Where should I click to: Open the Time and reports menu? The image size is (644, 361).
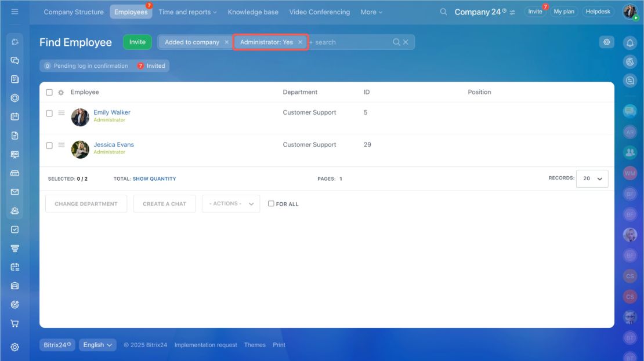(x=187, y=12)
